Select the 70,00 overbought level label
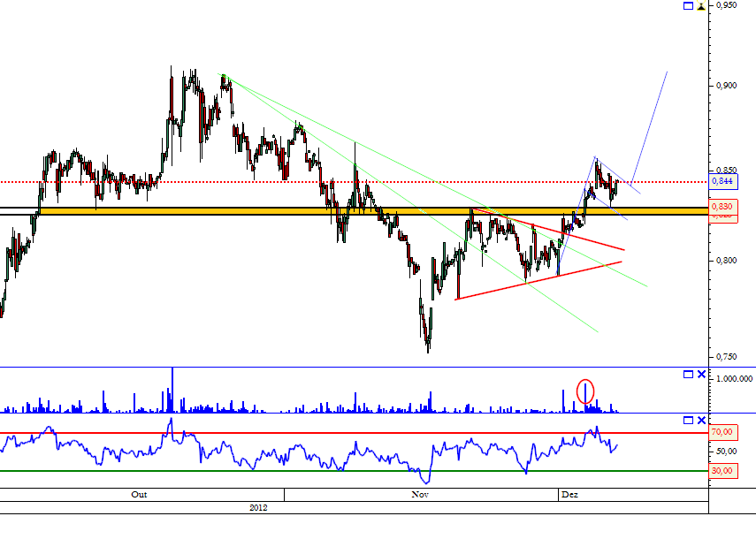The height and width of the screenshot is (539, 756). (x=722, y=432)
